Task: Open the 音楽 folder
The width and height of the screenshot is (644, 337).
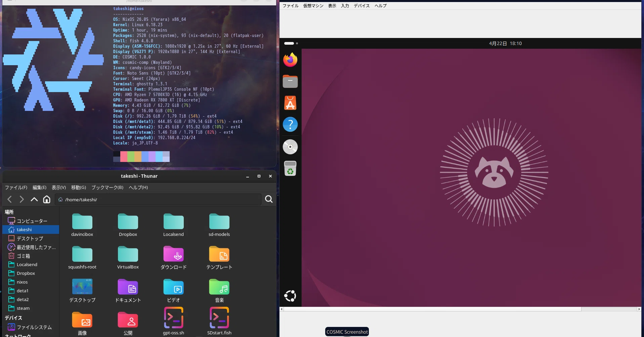Action: [219, 291]
